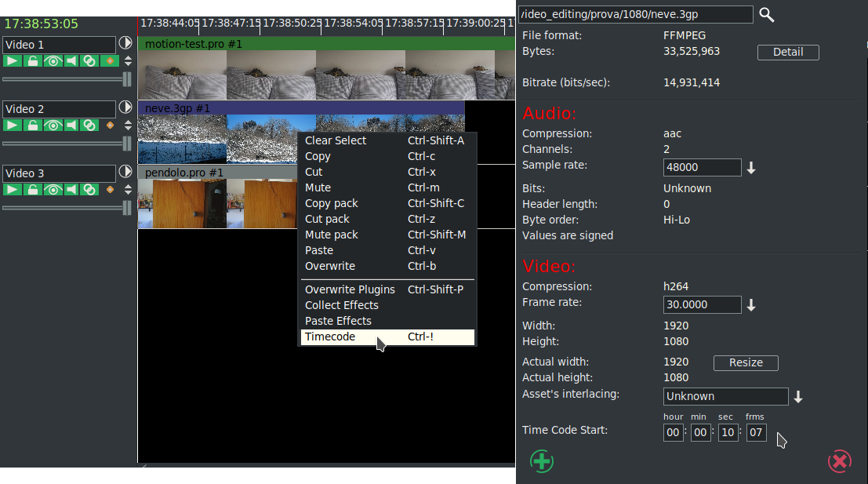Click the Resize button
Screen dimensions: 868x484
pyautogui.click(x=745, y=362)
